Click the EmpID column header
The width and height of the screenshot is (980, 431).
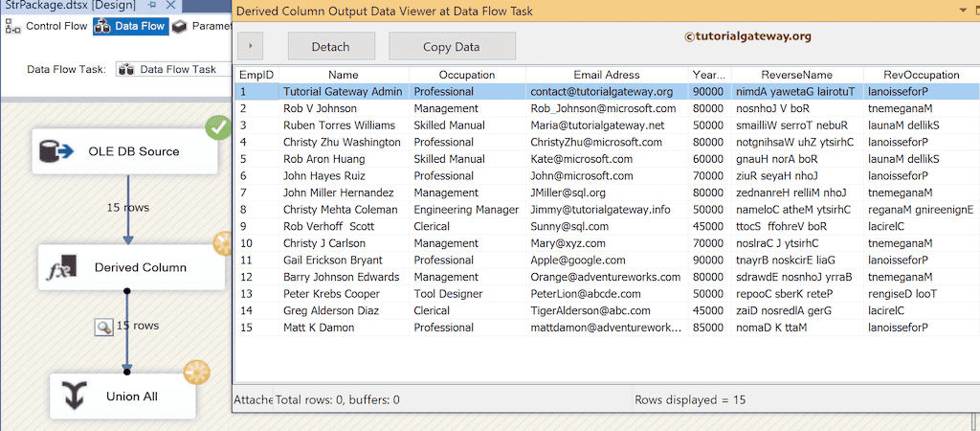point(256,75)
